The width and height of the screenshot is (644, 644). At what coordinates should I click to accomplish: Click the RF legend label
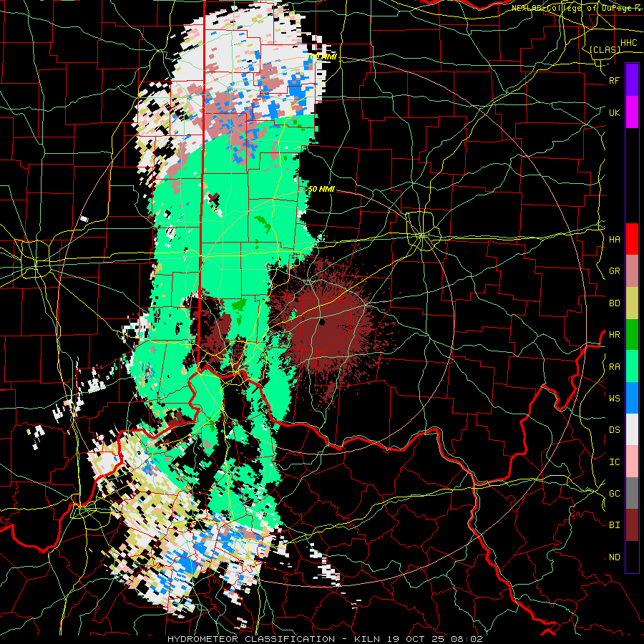(615, 80)
